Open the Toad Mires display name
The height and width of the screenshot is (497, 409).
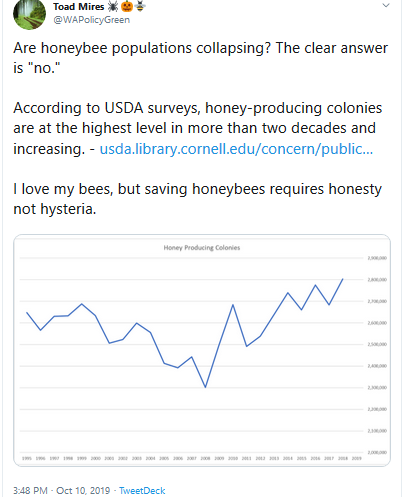(79, 7)
